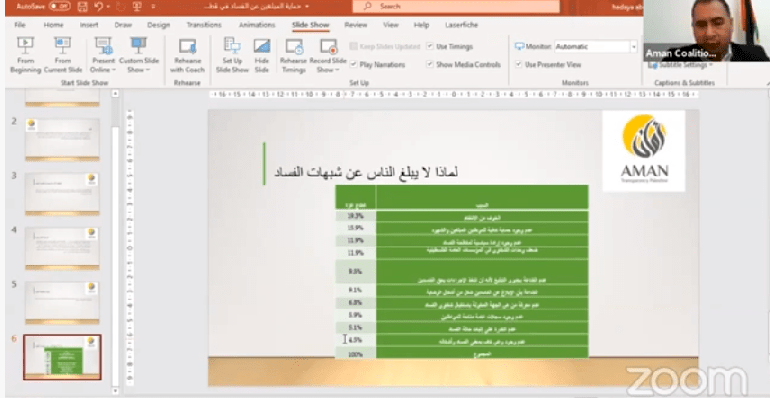Expand Subtitle Settings dropdown arrow
770x398 pixels.
711,65
